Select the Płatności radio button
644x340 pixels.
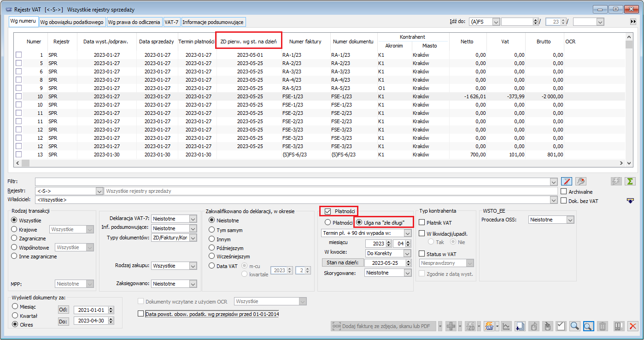(328, 222)
